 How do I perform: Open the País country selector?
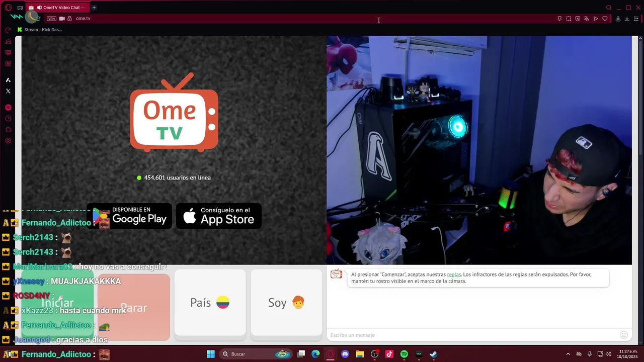click(210, 302)
